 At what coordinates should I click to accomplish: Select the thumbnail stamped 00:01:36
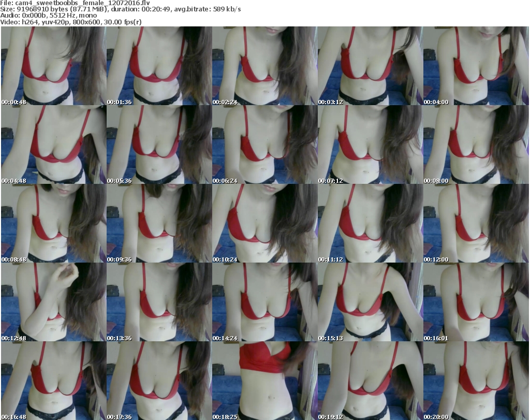pos(159,66)
